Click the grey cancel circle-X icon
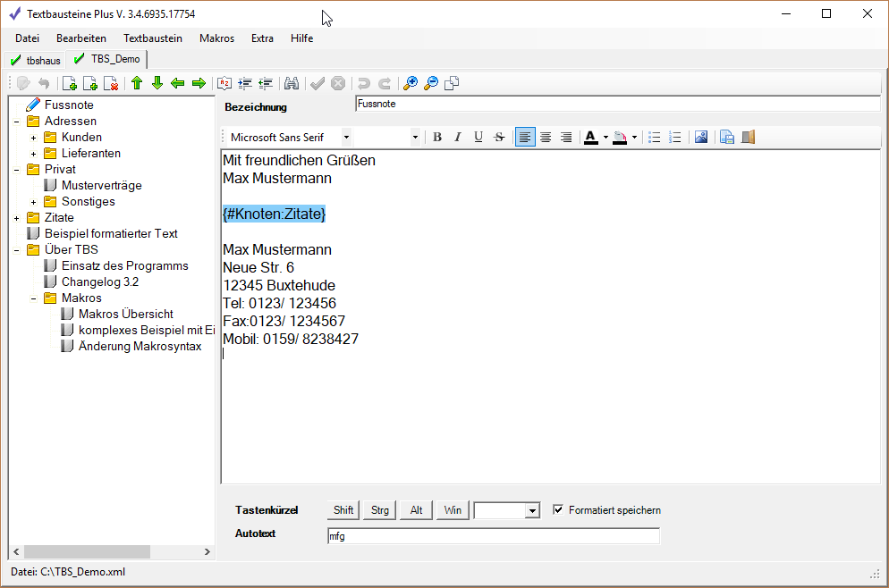 click(338, 83)
